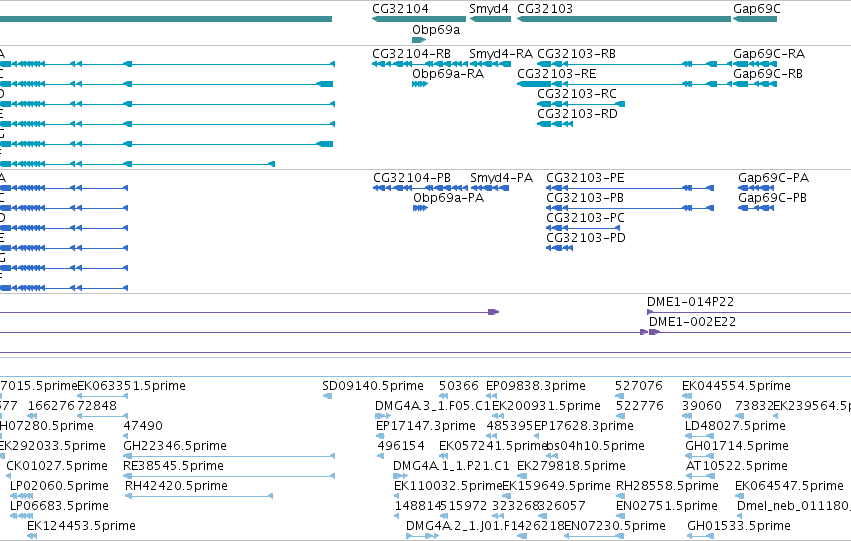Open the EK044554.5prime EST label
Screen dimensions: 851x541
736,386
